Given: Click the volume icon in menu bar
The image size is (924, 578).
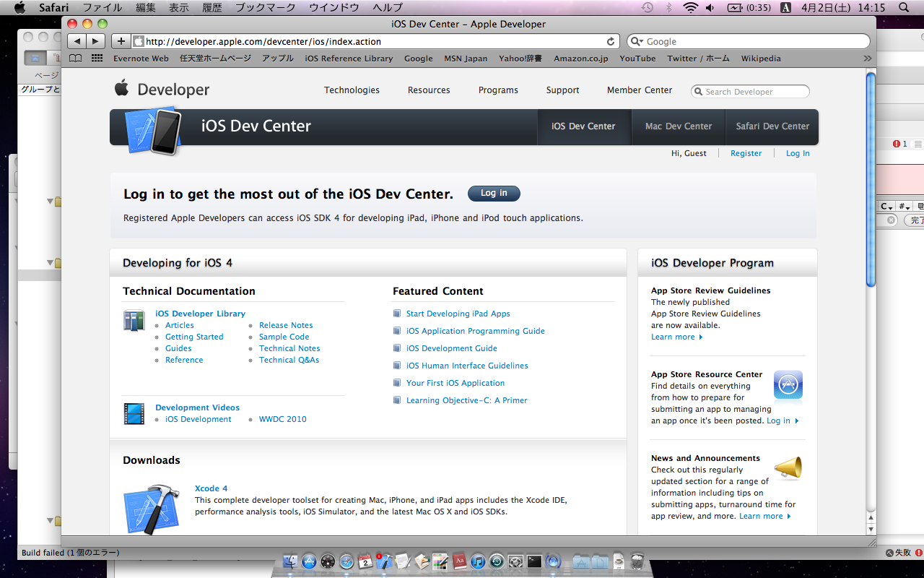Looking at the screenshot, I should pyautogui.click(x=710, y=7).
